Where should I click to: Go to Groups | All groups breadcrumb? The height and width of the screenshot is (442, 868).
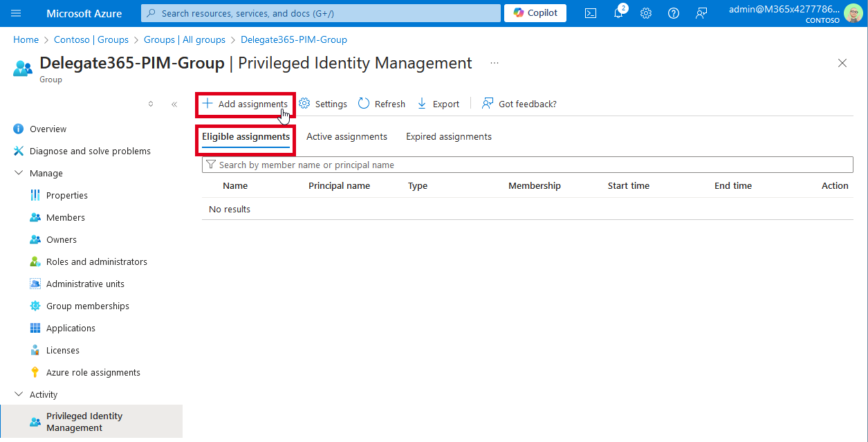click(x=185, y=39)
